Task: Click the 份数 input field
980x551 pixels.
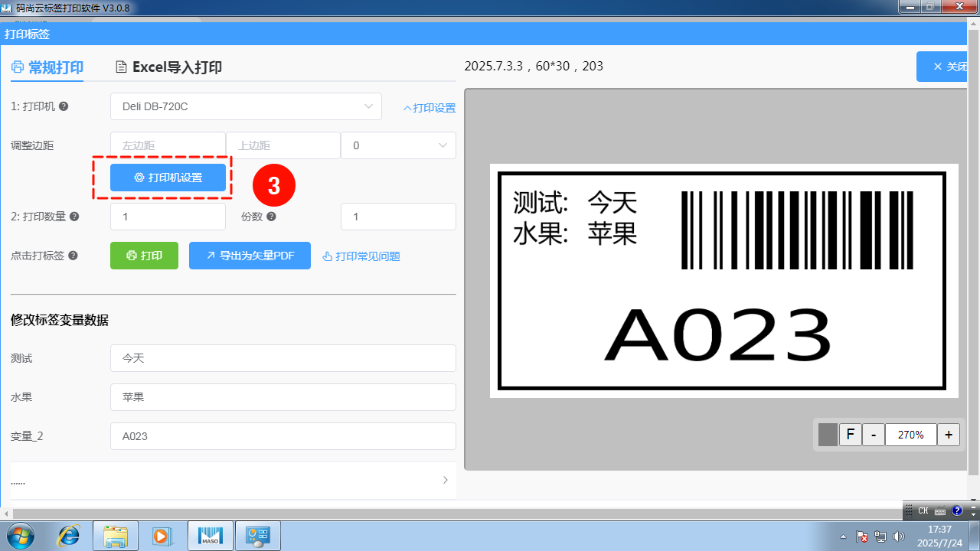Action: pyautogui.click(x=398, y=217)
